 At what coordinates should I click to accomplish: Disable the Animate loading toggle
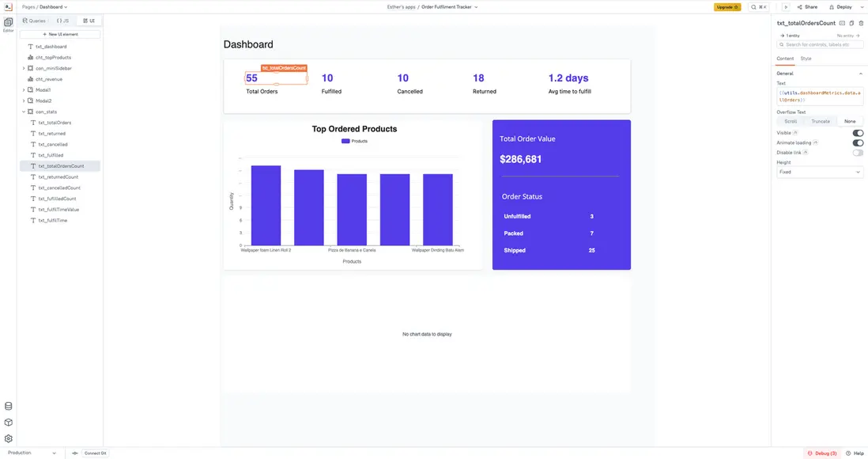point(858,142)
